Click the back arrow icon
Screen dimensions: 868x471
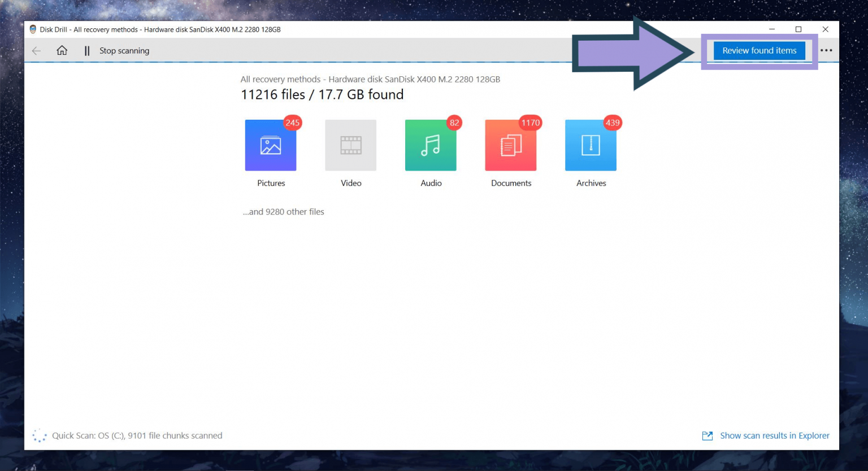pos(36,50)
